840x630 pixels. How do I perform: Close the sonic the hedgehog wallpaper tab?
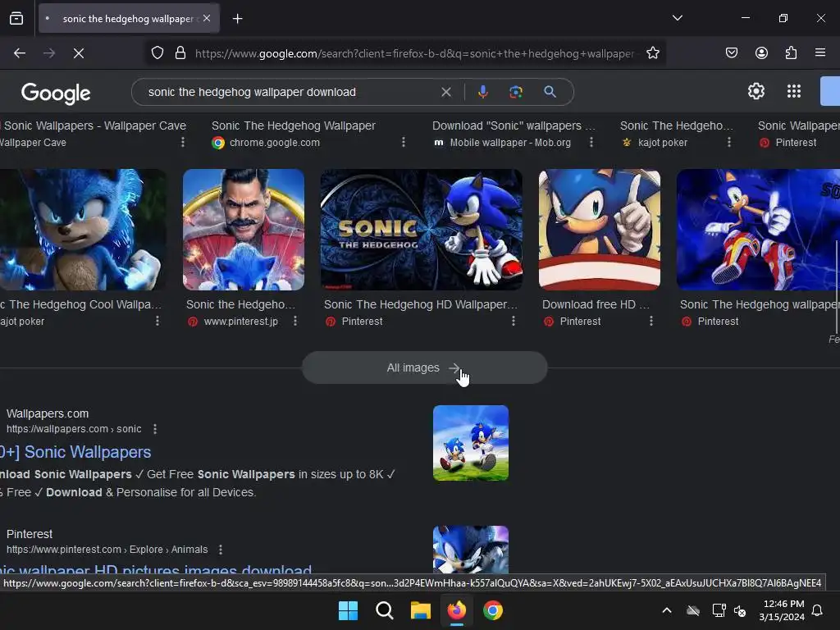(207, 18)
